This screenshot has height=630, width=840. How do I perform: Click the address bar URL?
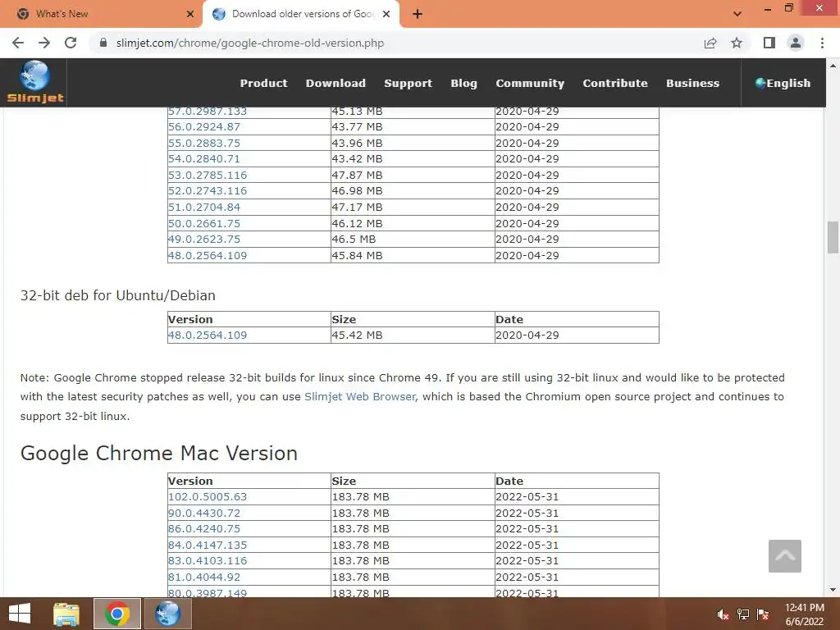point(249,43)
